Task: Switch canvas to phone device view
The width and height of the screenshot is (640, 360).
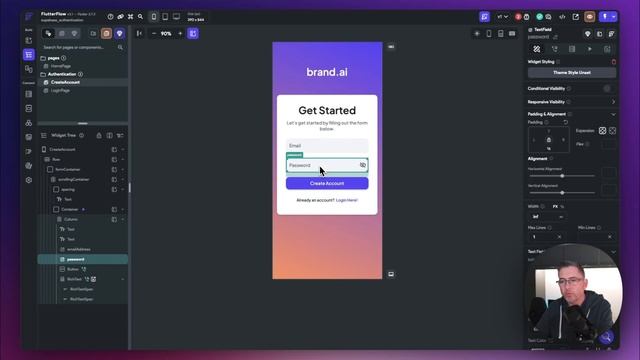Action: (x=154, y=17)
